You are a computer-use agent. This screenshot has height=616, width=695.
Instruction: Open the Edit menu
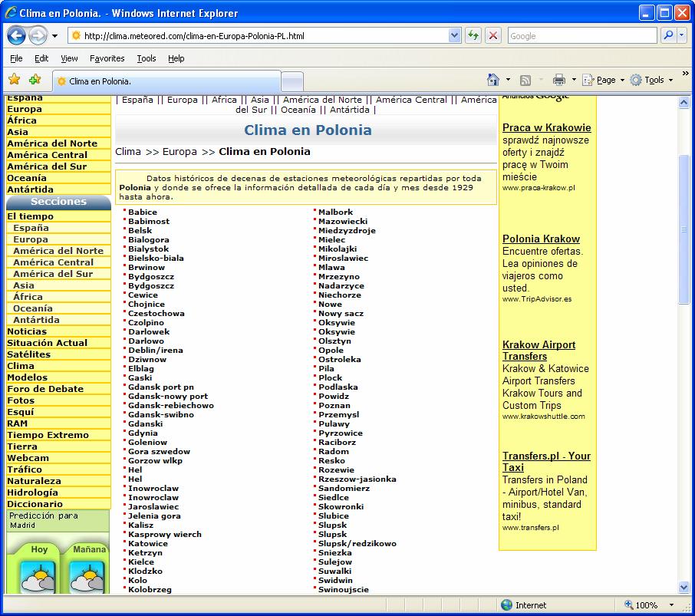coord(41,58)
